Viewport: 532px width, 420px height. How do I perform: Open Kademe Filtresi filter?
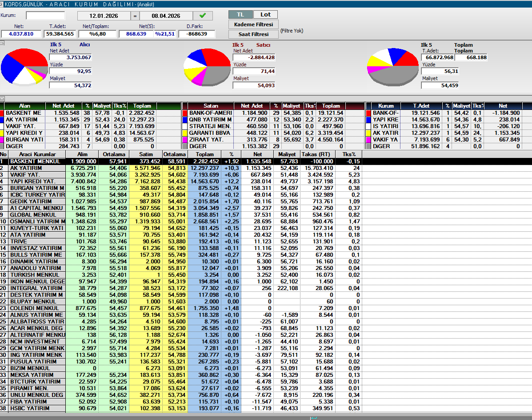click(x=253, y=24)
